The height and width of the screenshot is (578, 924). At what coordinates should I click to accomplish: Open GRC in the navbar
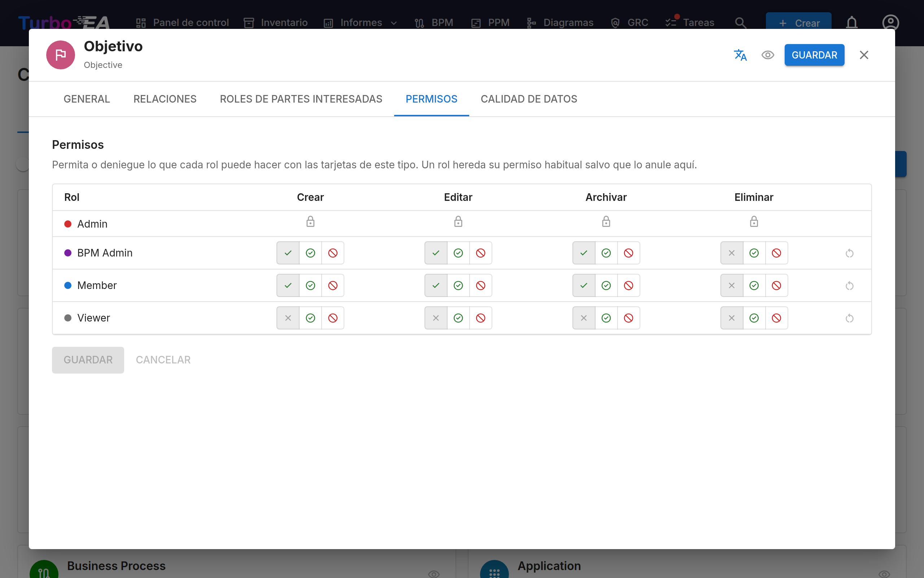click(x=629, y=23)
